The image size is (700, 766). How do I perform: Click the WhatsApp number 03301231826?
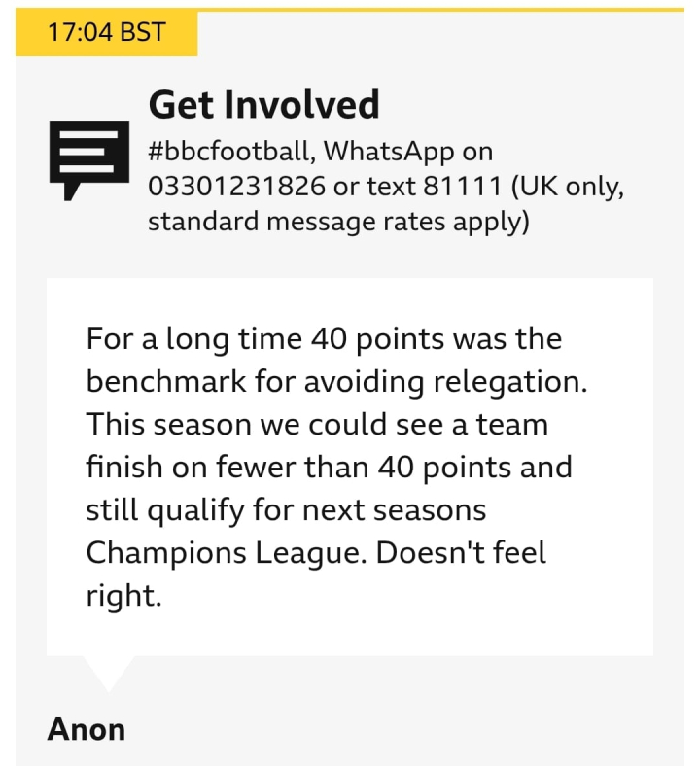(237, 186)
